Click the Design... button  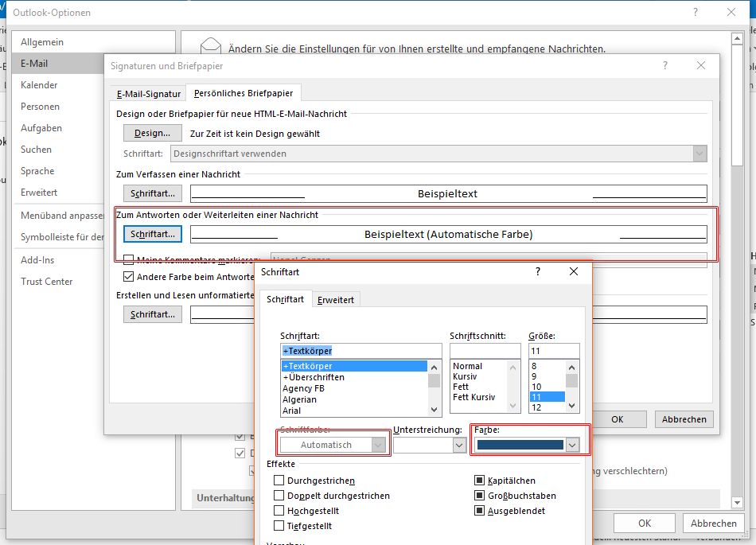pos(152,133)
